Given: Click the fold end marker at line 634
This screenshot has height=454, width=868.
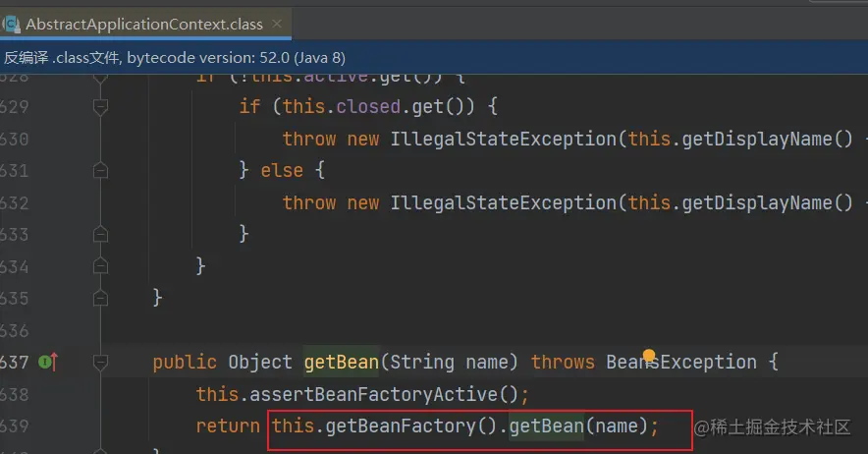Looking at the screenshot, I should click(100, 266).
